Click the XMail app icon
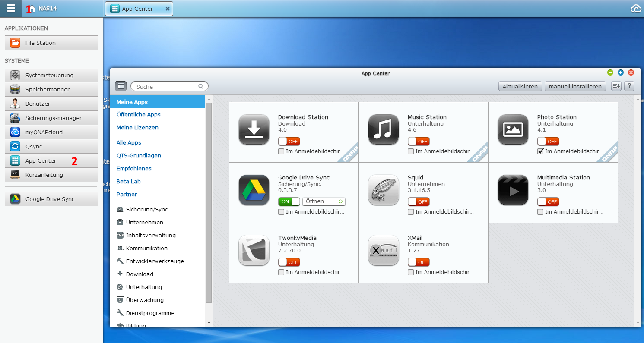 tap(384, 250)
